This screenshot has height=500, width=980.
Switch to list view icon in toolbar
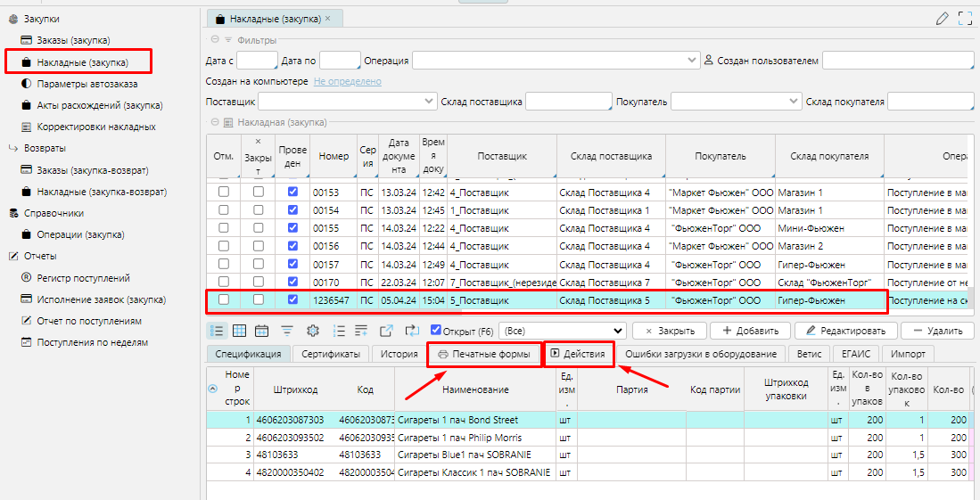217,331
